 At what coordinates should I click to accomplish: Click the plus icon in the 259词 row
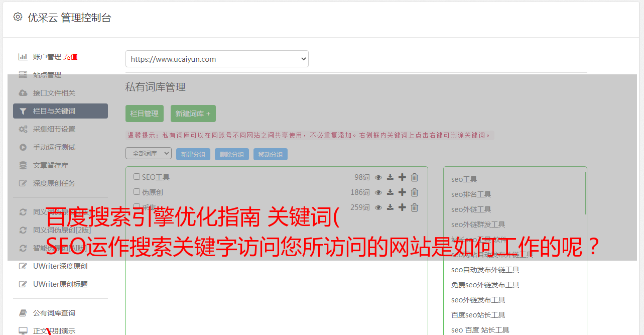[x=402, y=207]
